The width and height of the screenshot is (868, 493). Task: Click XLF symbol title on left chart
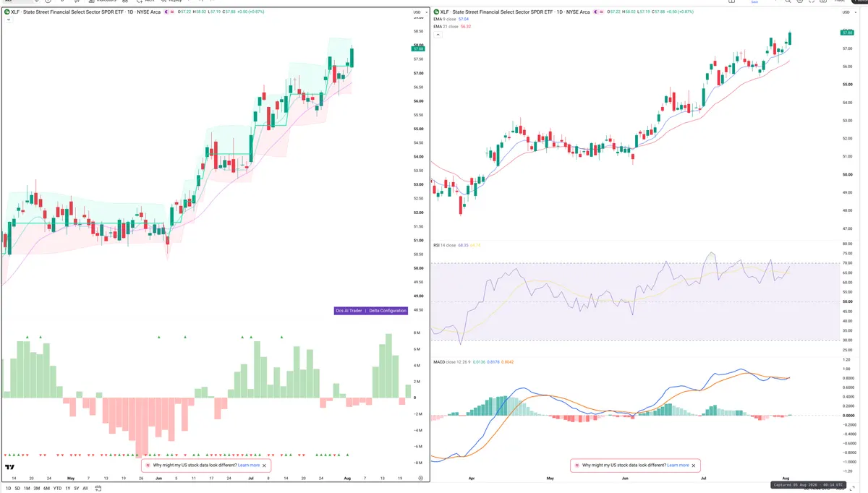click(x=85, y=12)
